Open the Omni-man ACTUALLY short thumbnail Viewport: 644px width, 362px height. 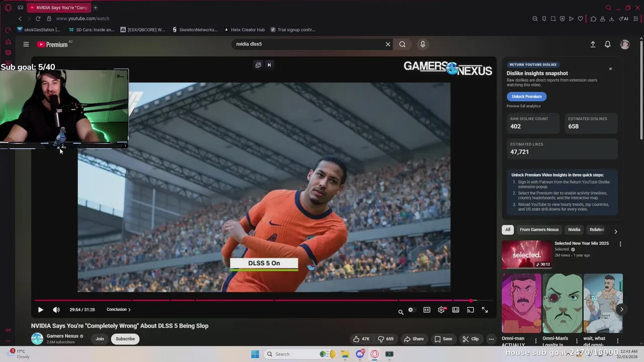pyautogui.click(x=521, y=303)
